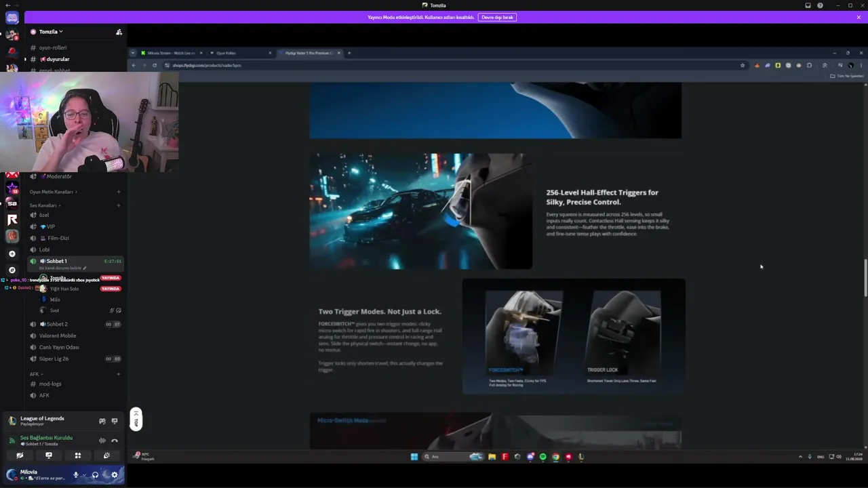Click the TOP scroll-to-top button
Viewport: 868px width, 488px height.
[136, 419]
